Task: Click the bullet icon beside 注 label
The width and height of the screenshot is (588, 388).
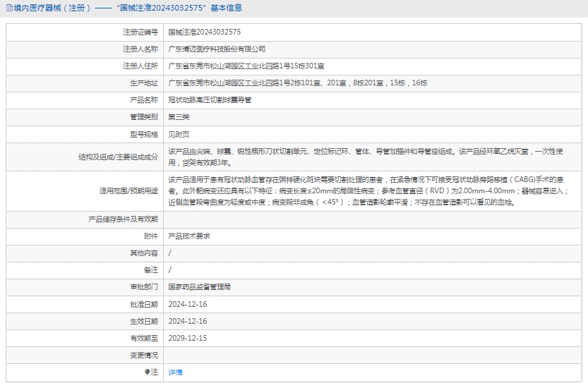Action: [148, 372]
